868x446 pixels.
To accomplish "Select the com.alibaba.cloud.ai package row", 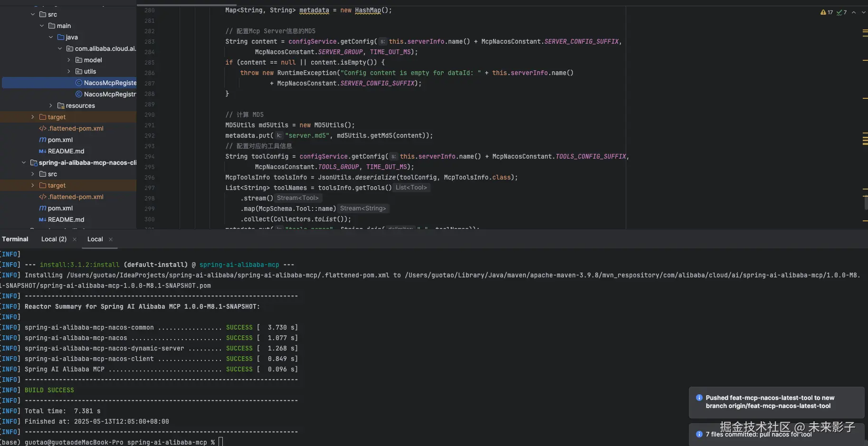I will click(x=68, y=48).
